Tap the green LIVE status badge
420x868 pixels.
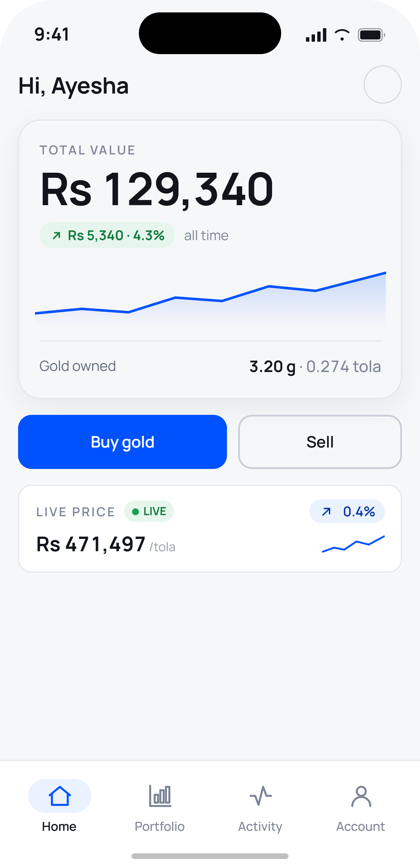[149, 511]
